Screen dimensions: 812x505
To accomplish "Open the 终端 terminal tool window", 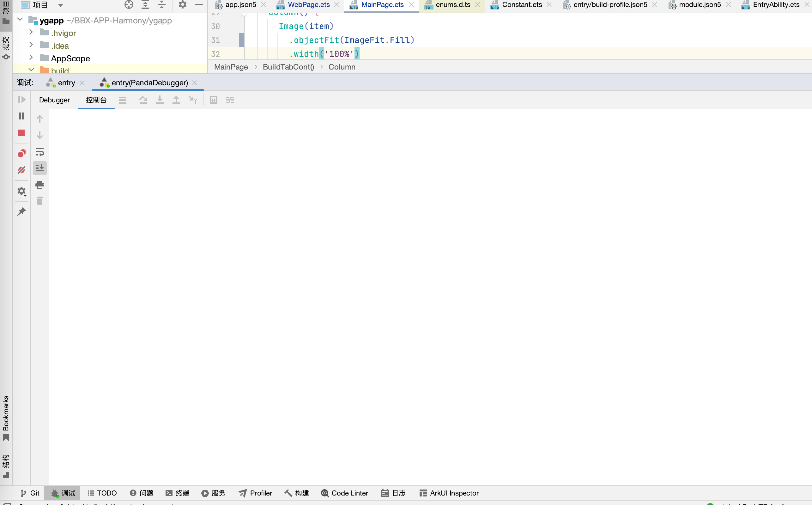I will click(x=178, y=493).
